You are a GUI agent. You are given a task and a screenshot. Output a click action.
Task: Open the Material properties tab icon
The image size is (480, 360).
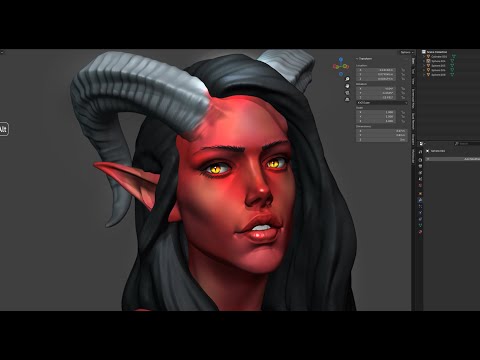pyautogui.click(x=420, y=232)
